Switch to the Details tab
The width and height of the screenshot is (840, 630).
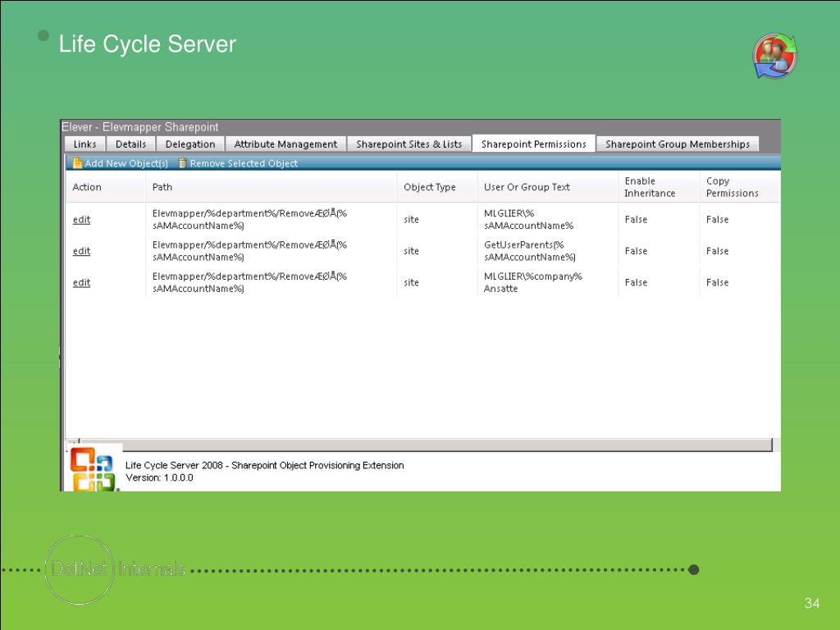point(130,144)
